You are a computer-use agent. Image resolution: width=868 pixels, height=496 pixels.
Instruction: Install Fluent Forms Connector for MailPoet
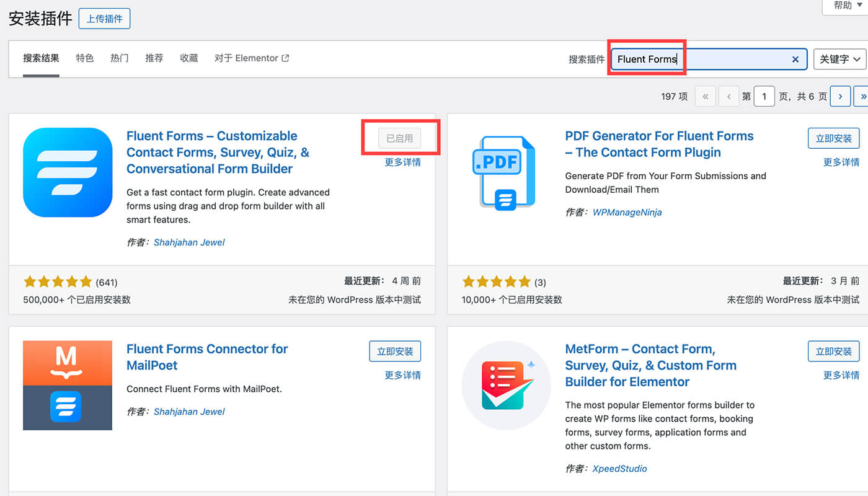pyautogui.click(x=395, y=351)
